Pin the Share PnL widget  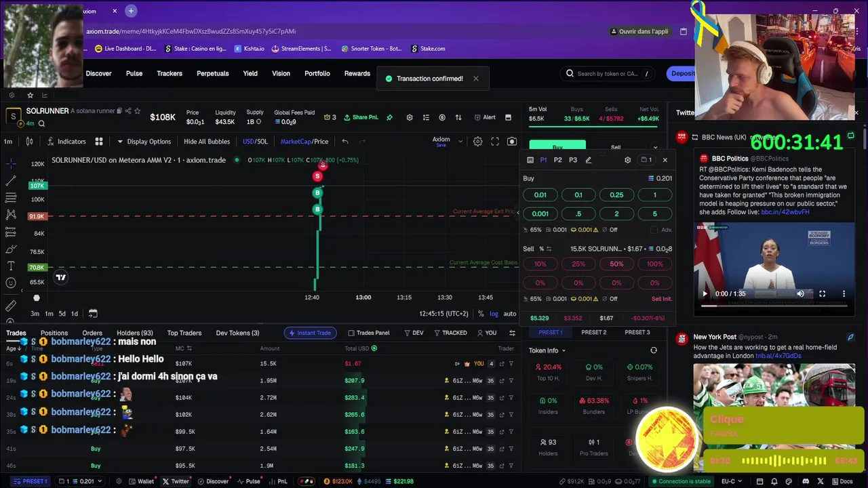coord(389,117)
